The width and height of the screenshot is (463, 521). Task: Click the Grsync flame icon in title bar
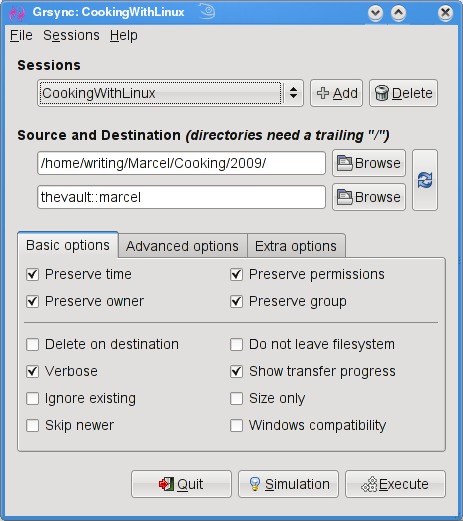[17, 13]
